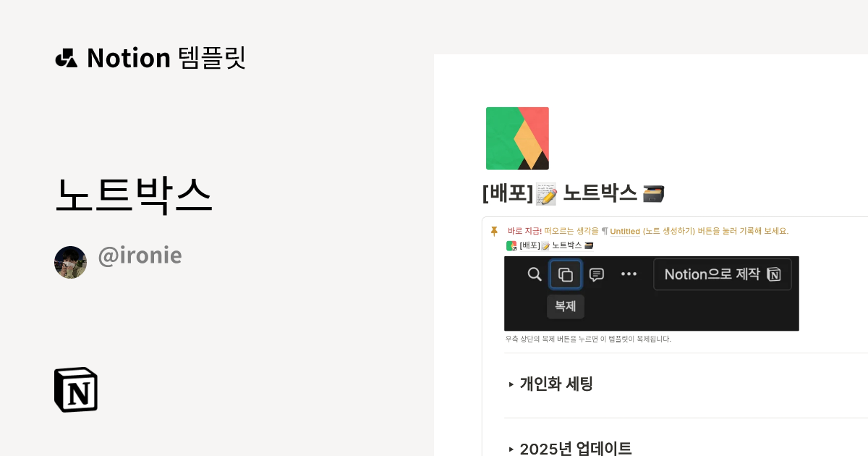Open the Notion cube logo
The height and width of the screenshot is (456, 868).
[76, 389]
